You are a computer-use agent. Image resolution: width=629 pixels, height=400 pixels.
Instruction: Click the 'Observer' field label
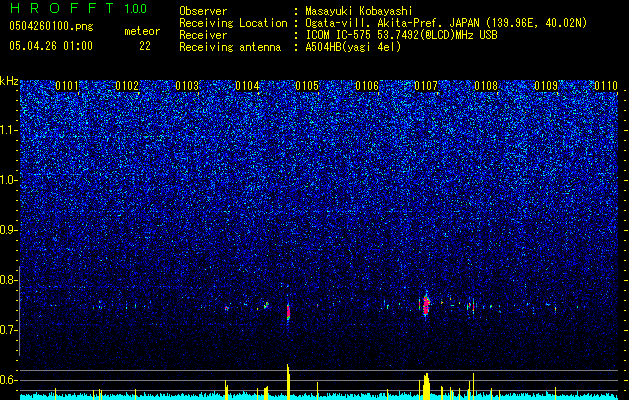[x=203, y=11]
